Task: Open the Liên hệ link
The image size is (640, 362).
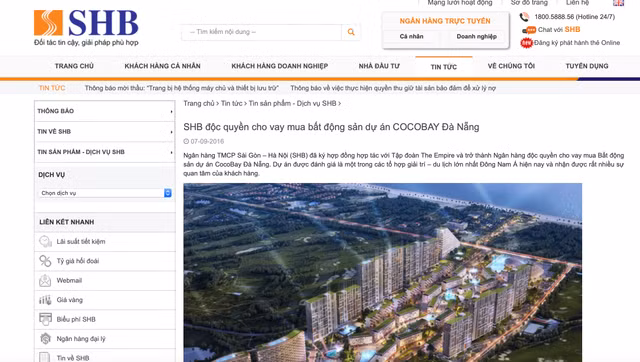Action: click(x=577, y=3)
